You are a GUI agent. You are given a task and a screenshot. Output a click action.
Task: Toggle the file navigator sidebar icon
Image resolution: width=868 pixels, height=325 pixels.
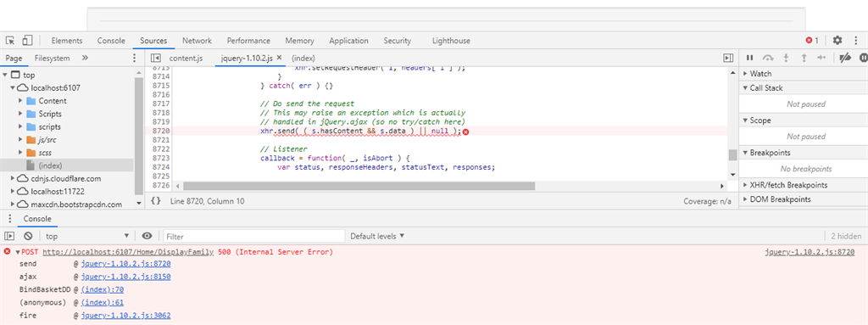(156, 58)
